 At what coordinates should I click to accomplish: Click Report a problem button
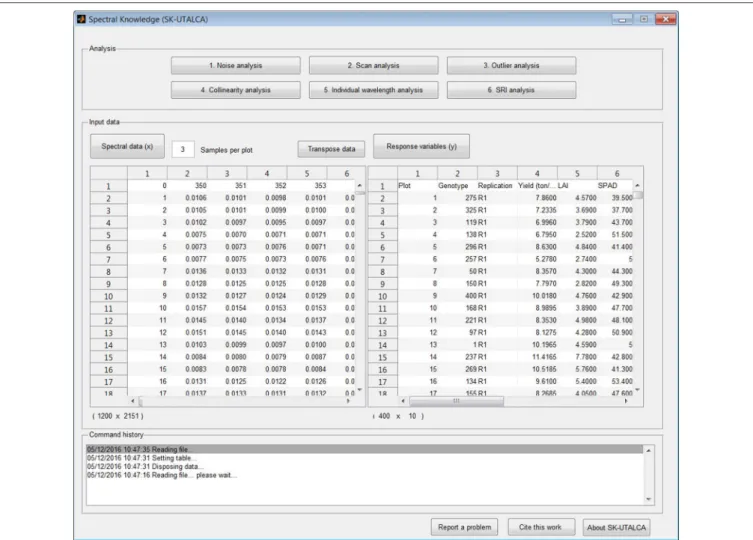click(464, 527)
